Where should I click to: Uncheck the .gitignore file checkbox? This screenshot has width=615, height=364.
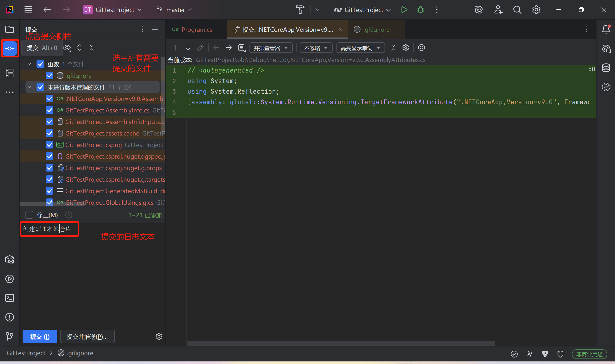coord(50,75)
